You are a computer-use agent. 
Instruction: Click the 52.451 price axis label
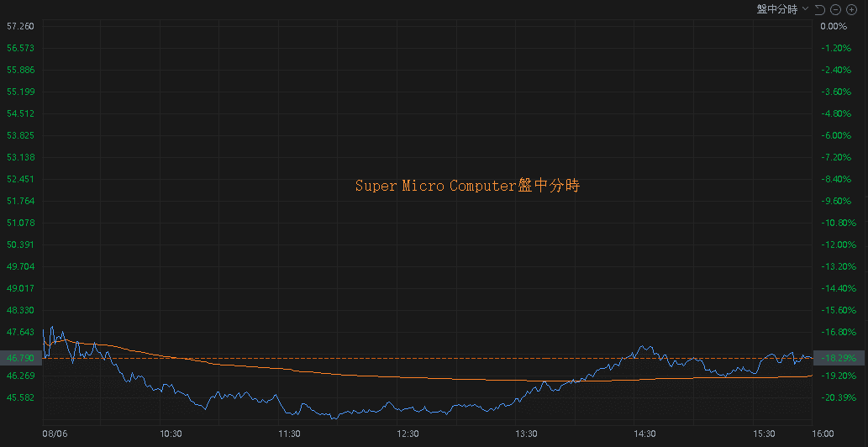pos(20,179)
